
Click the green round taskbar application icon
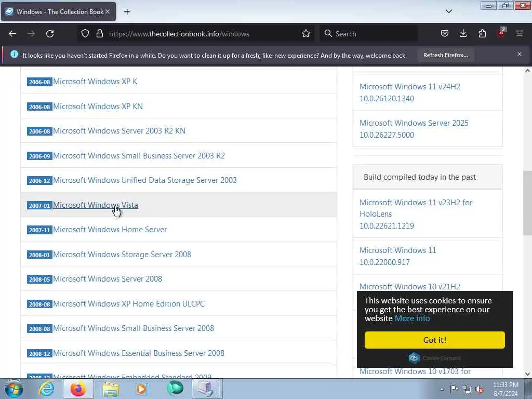[x=175, y=388]
